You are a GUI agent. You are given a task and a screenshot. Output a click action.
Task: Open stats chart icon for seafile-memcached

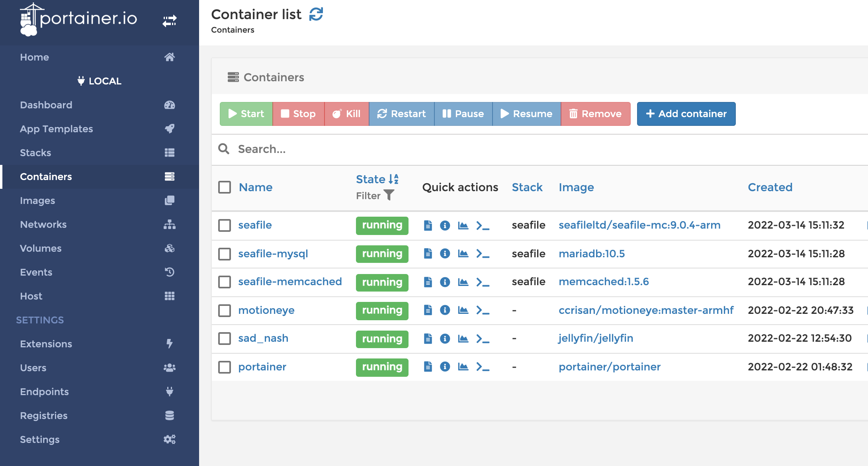point(463,282)
